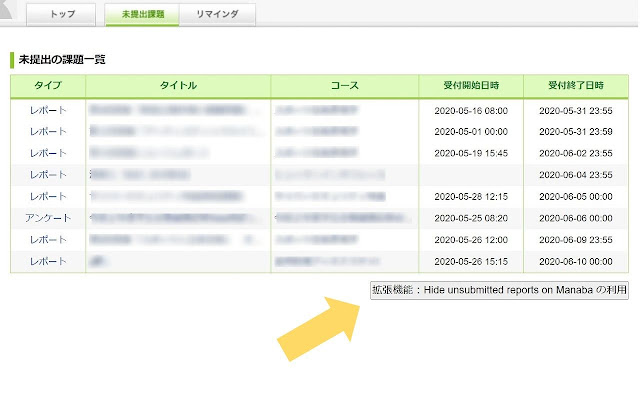
Task: Click end date 2020-06-02 23:55
Action: click(x=576, y=153)
